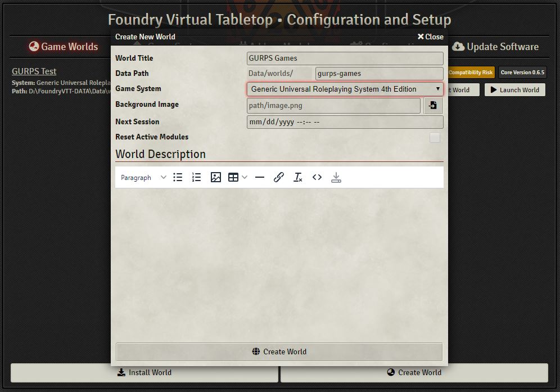
Task: Edit the World Title field
Action: pyautogui.click(x=345, y=58)
